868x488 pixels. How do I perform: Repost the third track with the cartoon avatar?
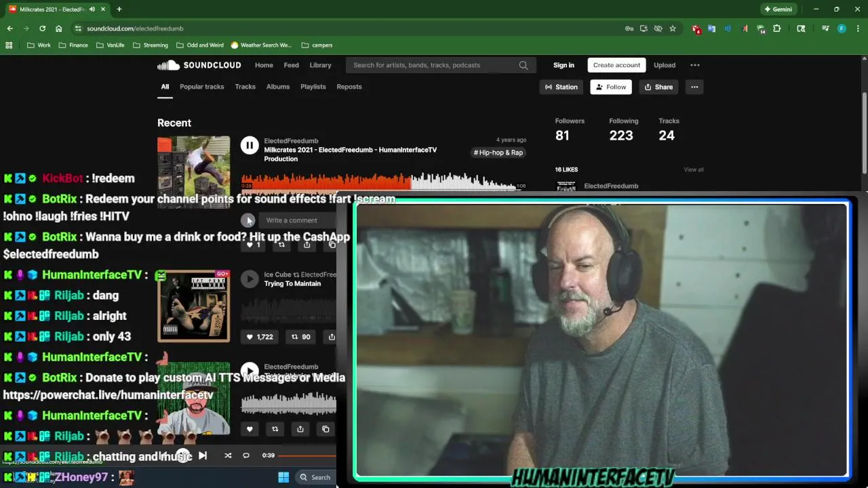[x=275, y=429]
